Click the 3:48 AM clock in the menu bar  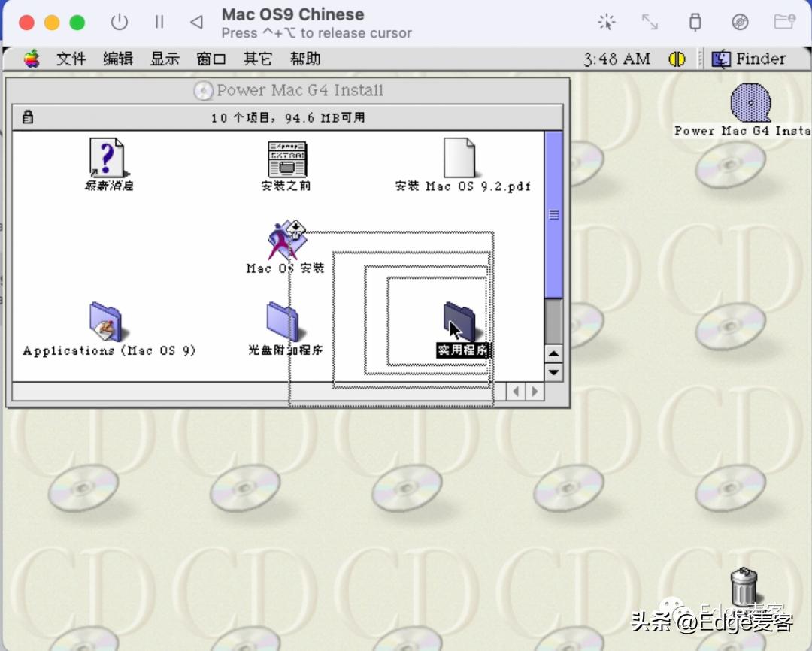point(617,59)
